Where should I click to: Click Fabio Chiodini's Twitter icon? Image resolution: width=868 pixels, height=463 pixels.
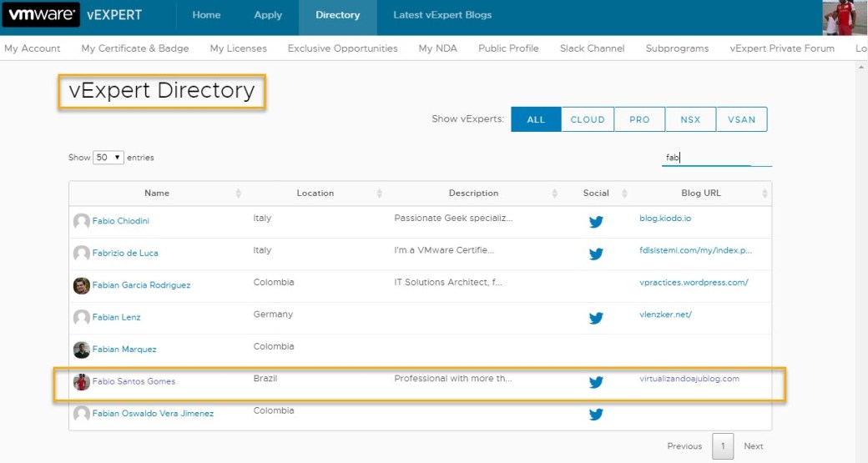click(596, 222)
